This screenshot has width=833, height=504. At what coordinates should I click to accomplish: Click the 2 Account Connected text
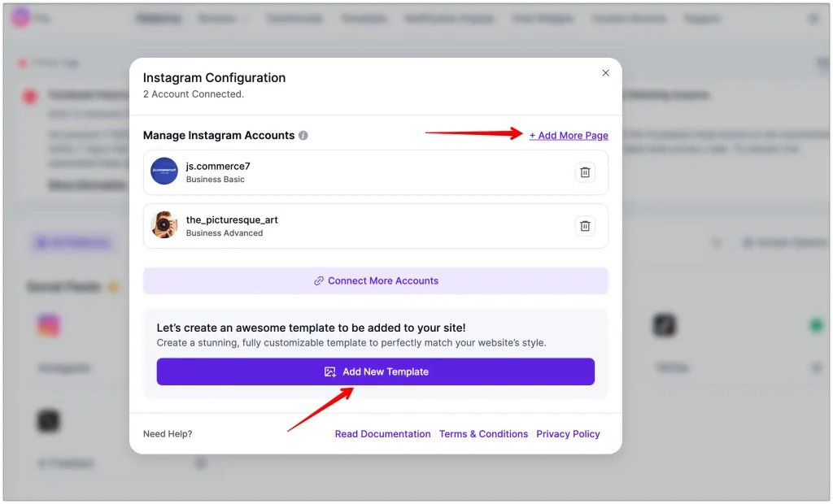pyautogui.click(x=194, y=94)
